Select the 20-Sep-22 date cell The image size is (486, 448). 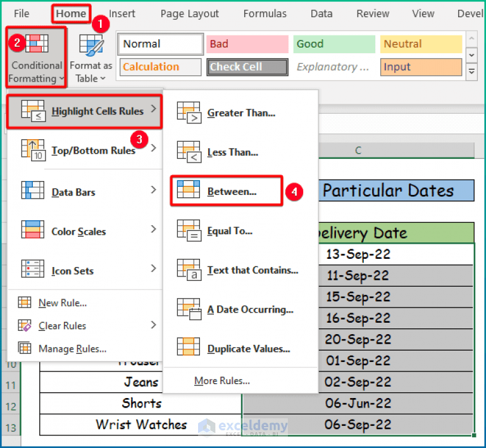[x=396, y=340]
